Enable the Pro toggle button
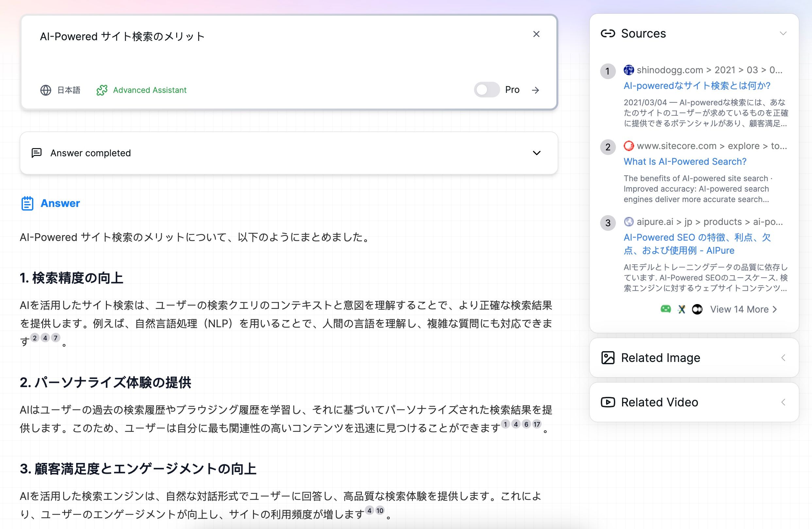The image size is (812, 529). pos(486,90)
